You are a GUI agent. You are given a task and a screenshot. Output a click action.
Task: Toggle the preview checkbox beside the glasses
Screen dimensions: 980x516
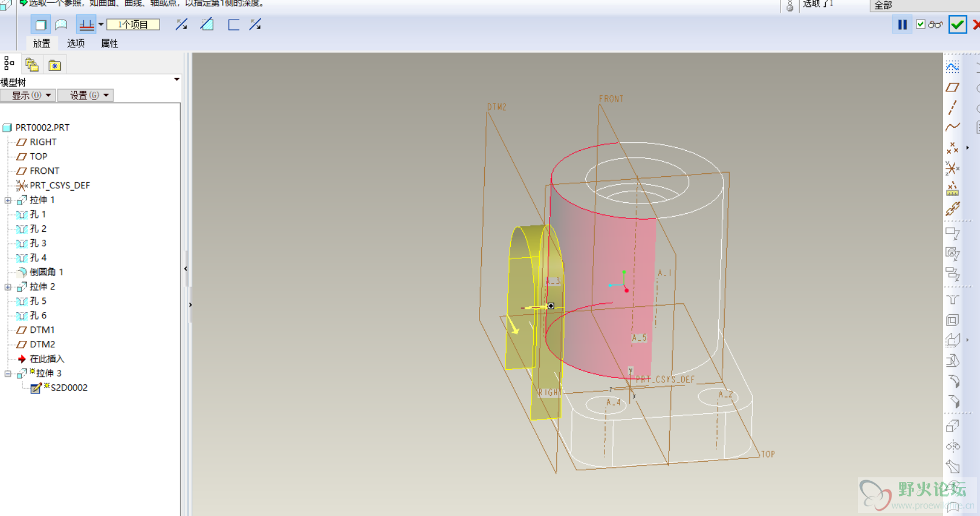(x=920, y=24)
